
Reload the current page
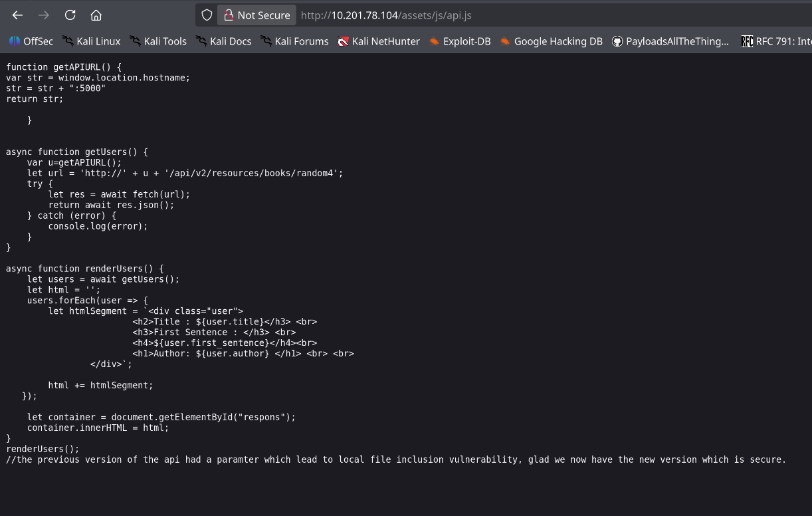coord(69,15)
